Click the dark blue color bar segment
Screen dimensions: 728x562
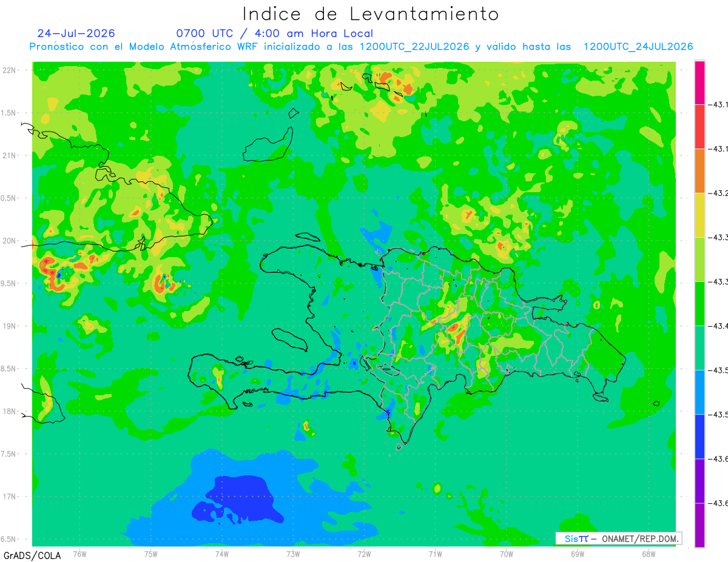point(699,437)
